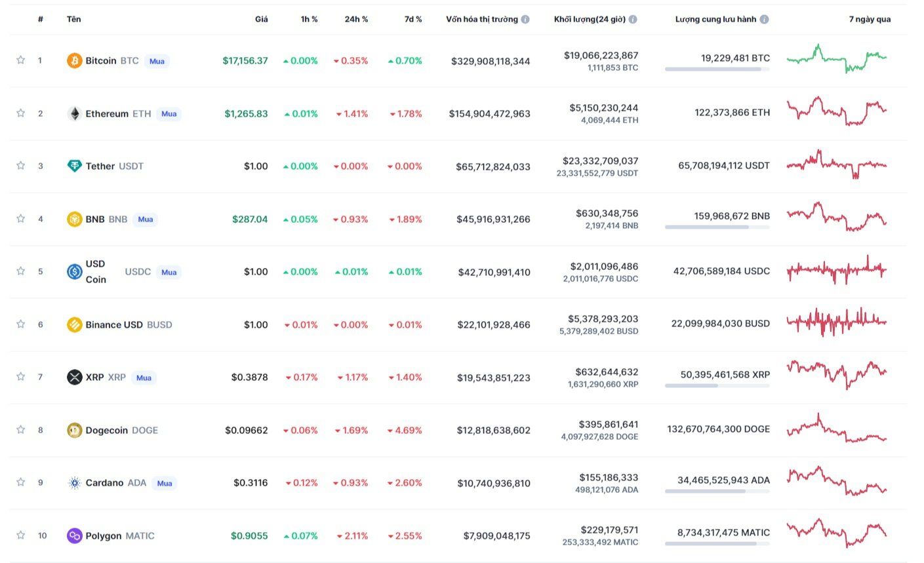The height and width of the screenshot is (563, 924).
Task: Open Bitcoin 7-day green sparkline chart
Action: coord(837,58)
